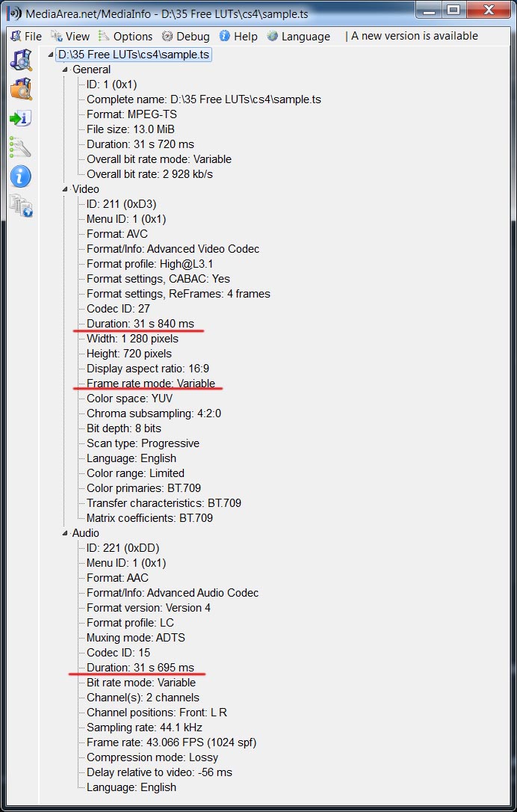Select 'Matrix coefficients: BT.709' row

[x=149, y=518]
